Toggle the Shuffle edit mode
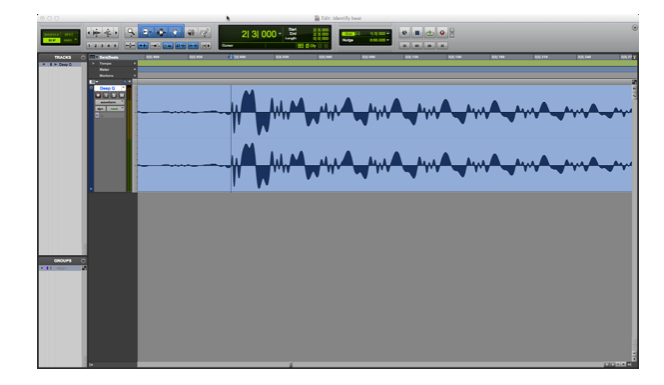664x385 pixels. (x=52, y=34)
